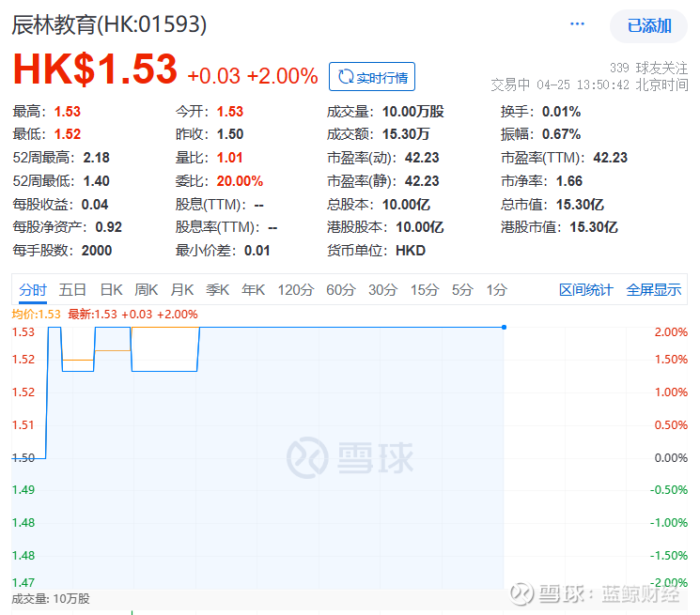Viewport: 700px width, 615px height.
Task: Click the 最低 value 1.52
Action: (68, 134)
